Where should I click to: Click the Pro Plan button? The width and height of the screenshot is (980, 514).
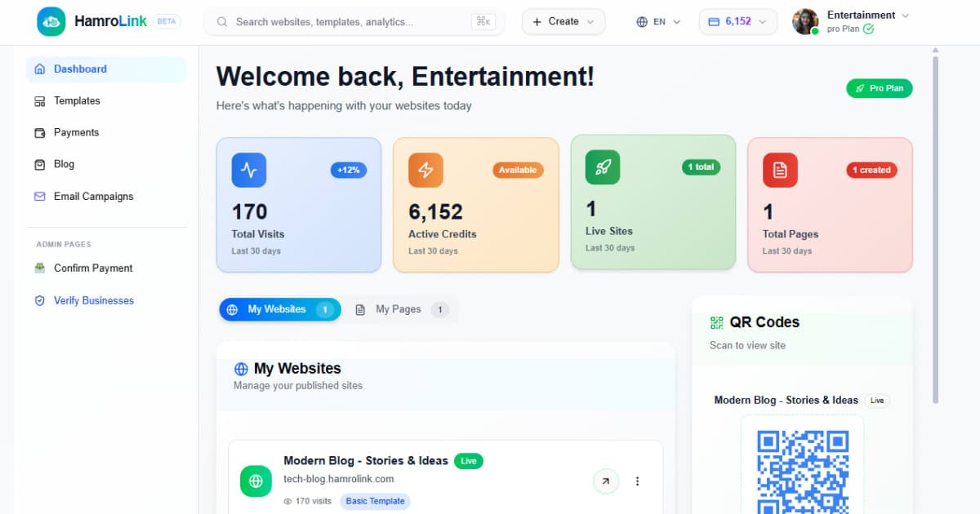coord(879,88)
